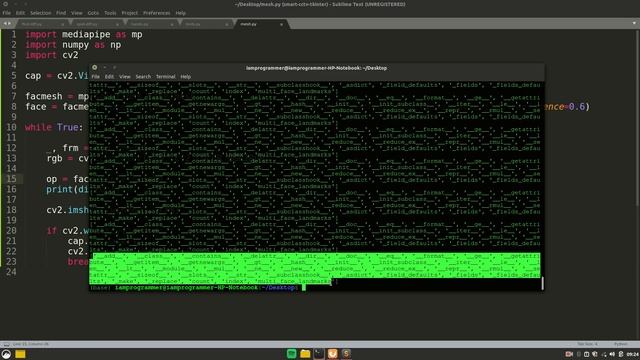This screenshot has height=360, width=640.
Task: Open the Sublime Text Edit menu
Action: (20, 13)
